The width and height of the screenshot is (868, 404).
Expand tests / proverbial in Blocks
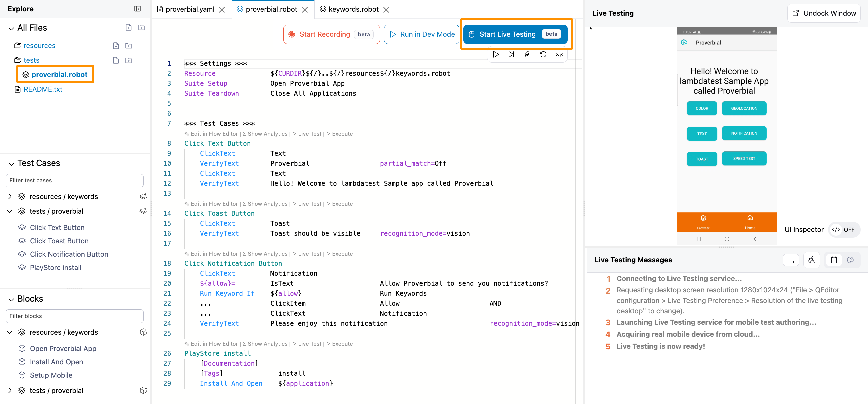pyautogui.click(x=10, y=390)
